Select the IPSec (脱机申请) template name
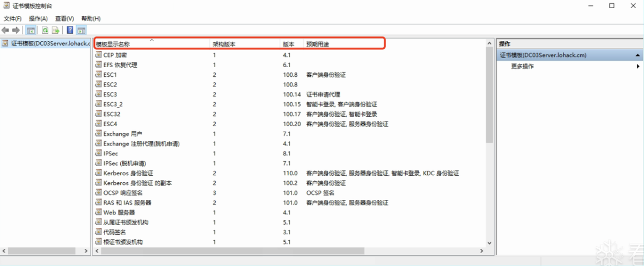The width and height of the screenshot is (644, 266). (125, 163)
